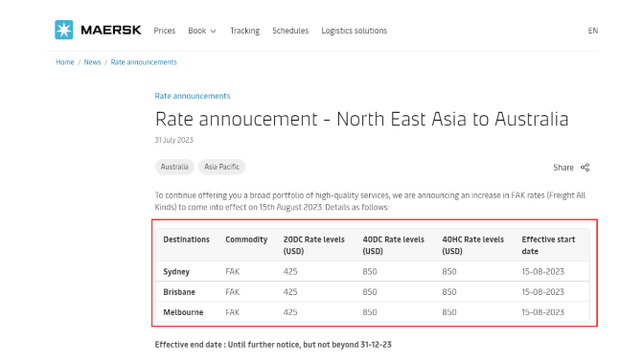This screenshot has width=643, height=364.
Task: Click the Effective end date note
Action: [273, 345]
